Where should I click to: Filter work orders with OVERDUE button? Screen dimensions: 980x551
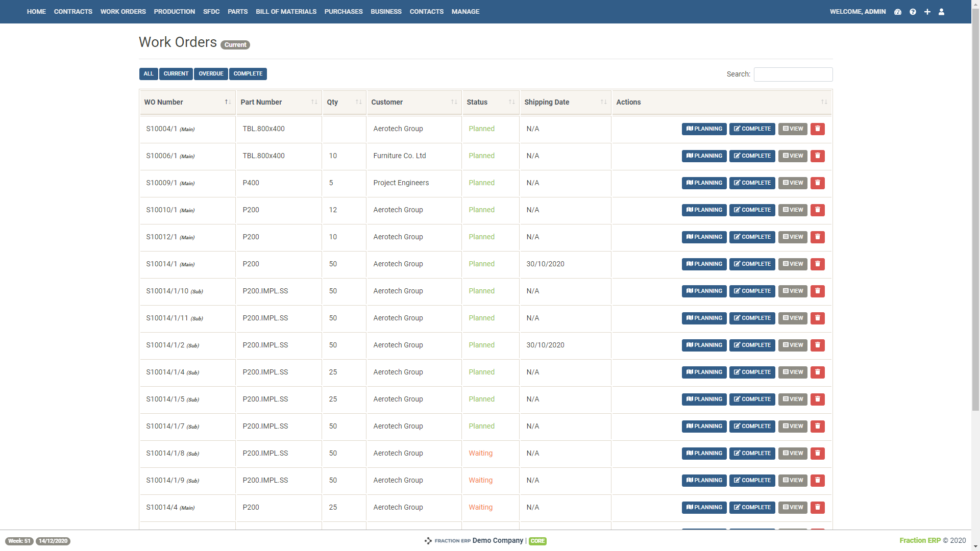coord(211,74)
